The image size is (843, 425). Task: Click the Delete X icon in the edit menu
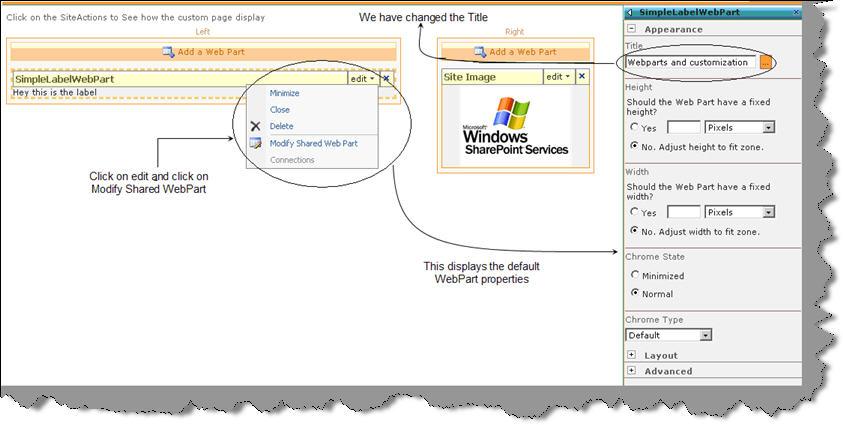tap(255, 126)
